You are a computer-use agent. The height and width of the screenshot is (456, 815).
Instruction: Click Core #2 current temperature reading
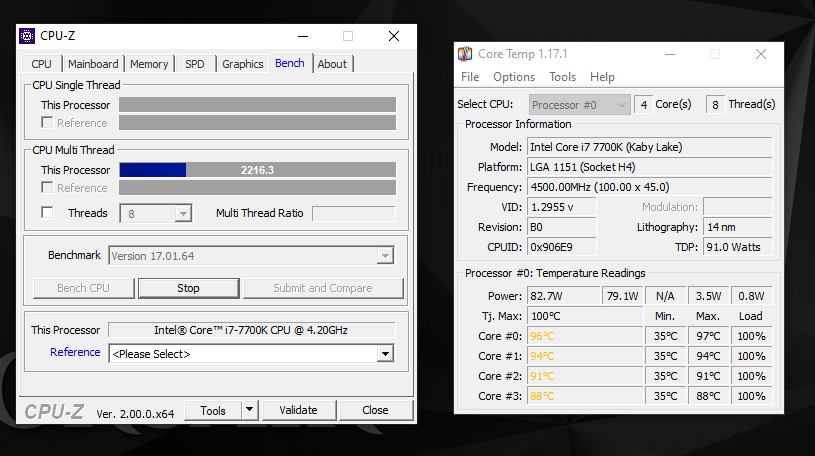click(585, 376)
